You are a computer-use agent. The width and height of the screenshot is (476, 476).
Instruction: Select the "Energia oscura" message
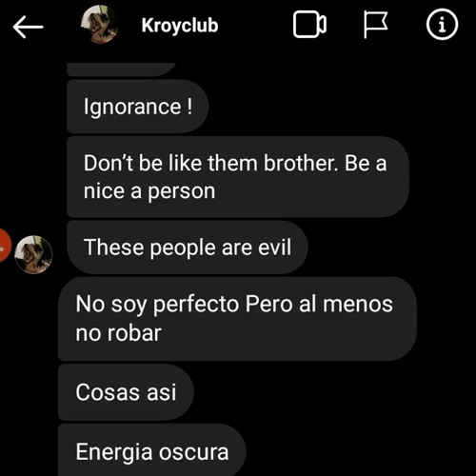click(152, 450)
